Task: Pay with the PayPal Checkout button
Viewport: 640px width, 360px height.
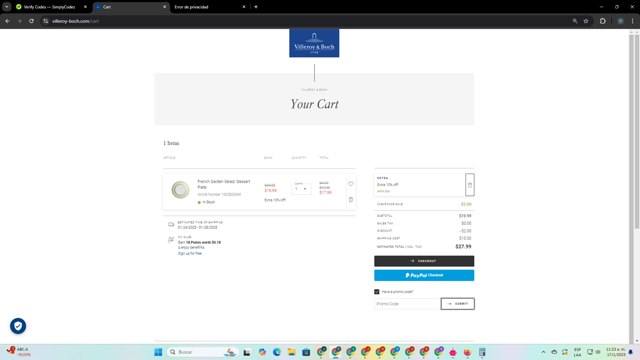Action: (x=424, y=275)
